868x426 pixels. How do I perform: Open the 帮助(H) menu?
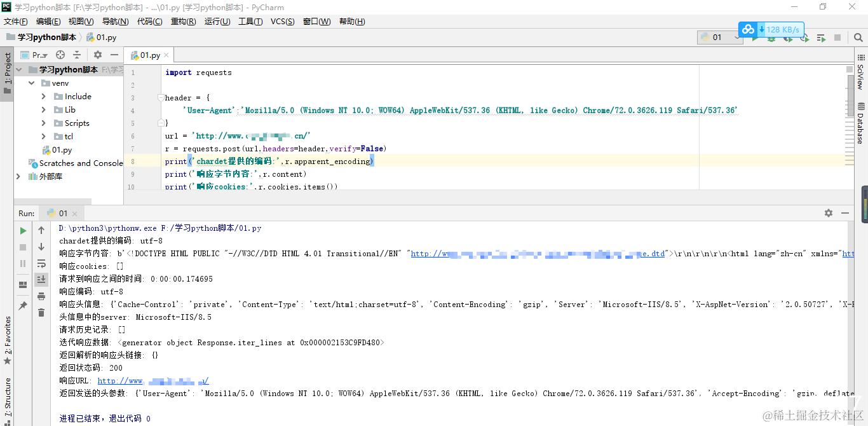(x=352, y=22)
